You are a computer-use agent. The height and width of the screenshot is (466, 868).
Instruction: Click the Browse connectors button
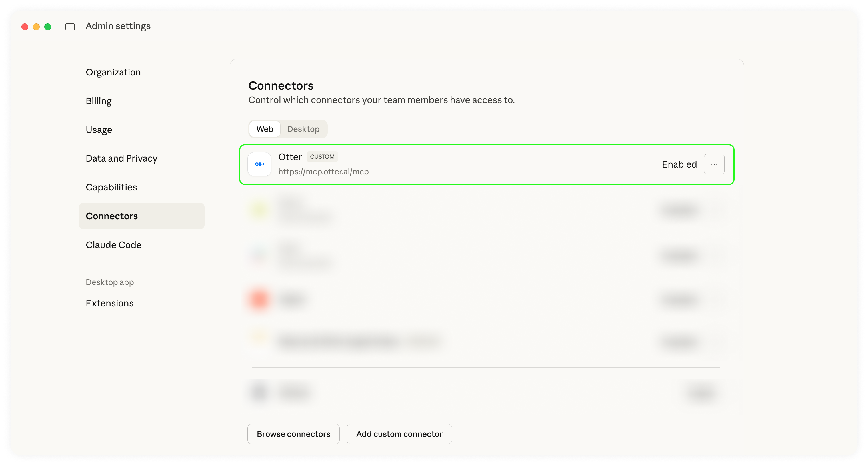coord(293,434)
